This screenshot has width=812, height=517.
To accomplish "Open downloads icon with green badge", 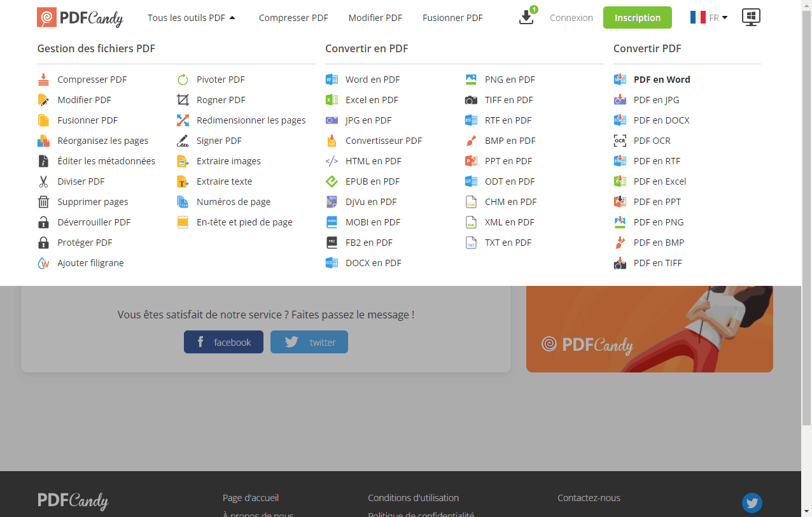I will point(527,16).
